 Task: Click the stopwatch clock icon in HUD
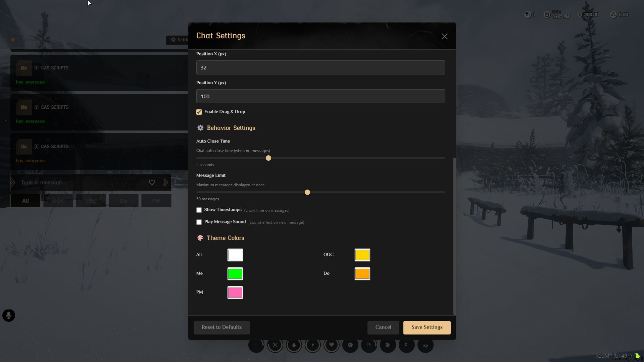[x=547, y=14]
